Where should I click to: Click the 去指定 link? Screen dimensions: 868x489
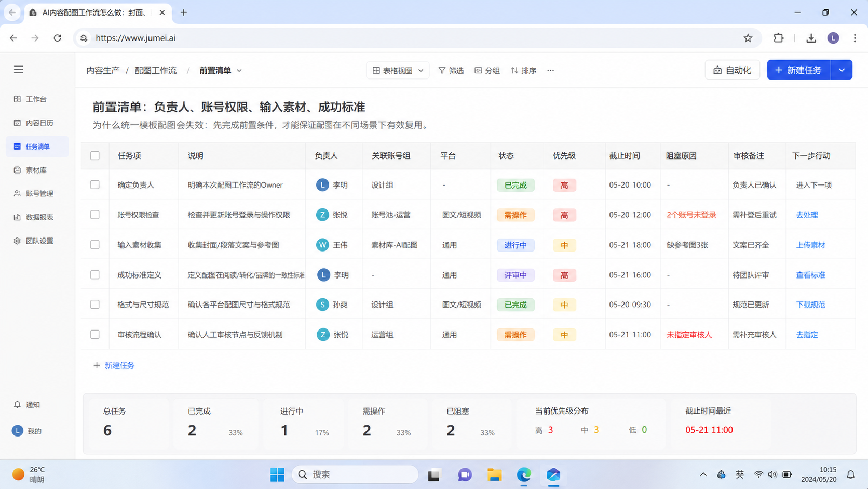click(x=807, y=335)
